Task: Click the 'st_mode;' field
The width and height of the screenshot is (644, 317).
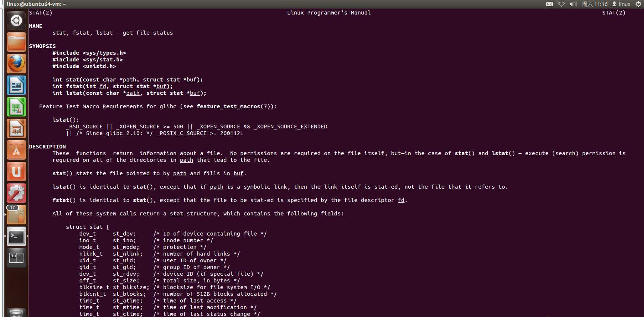Action: coord(126,247)
